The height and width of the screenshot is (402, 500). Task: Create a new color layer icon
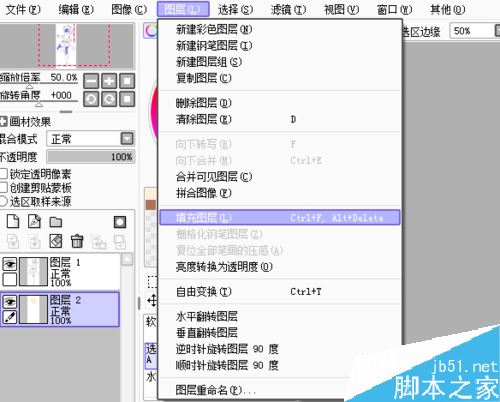[x=13, y=222]
